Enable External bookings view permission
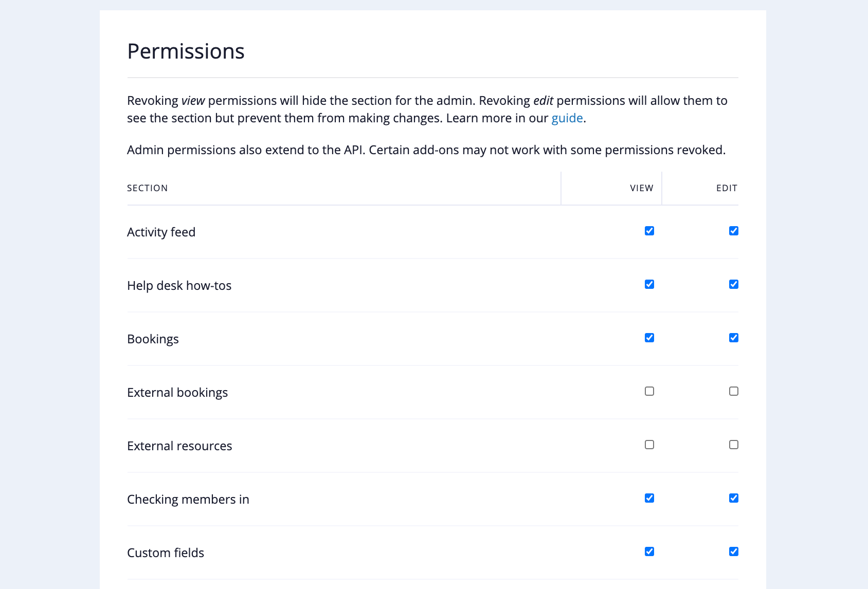Viewport: 868px width, 589px height. [649, 391]
